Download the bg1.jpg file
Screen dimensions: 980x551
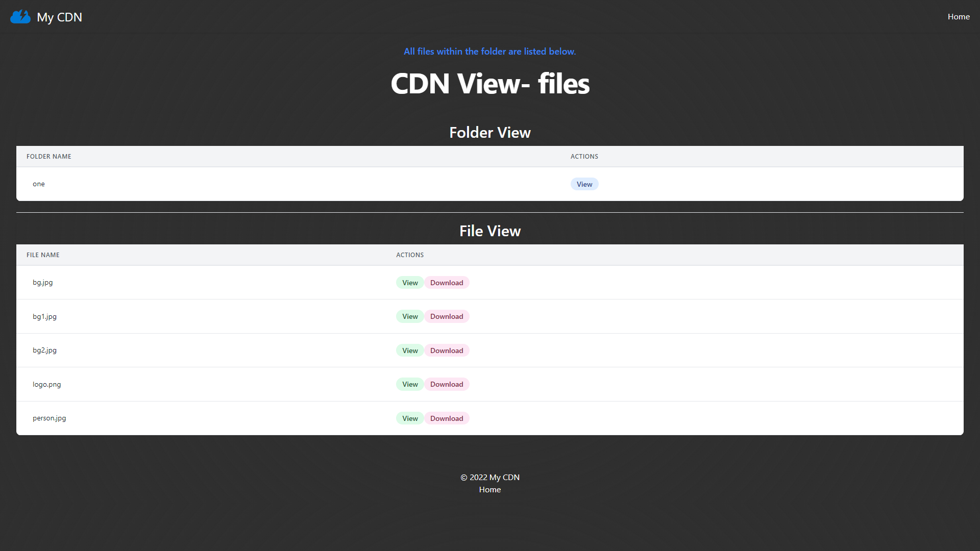tap(446, 316)
